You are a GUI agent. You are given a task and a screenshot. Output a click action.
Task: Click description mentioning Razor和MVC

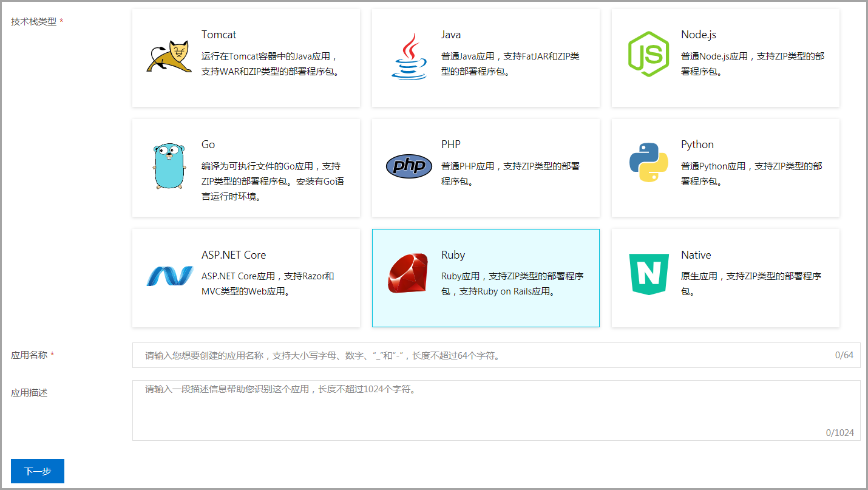click(268, 284)
